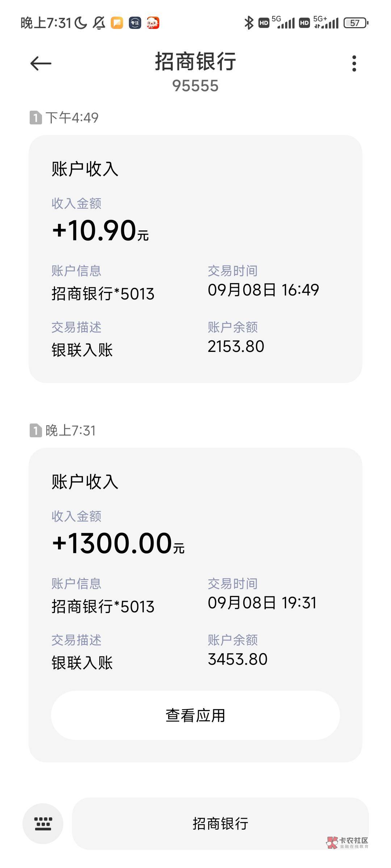Image resolution: width=391 pixels, height=868 pixels.
Task: Tap the SIM 1 icon beside 晚上7:31
Action: [x=35, y=431]
